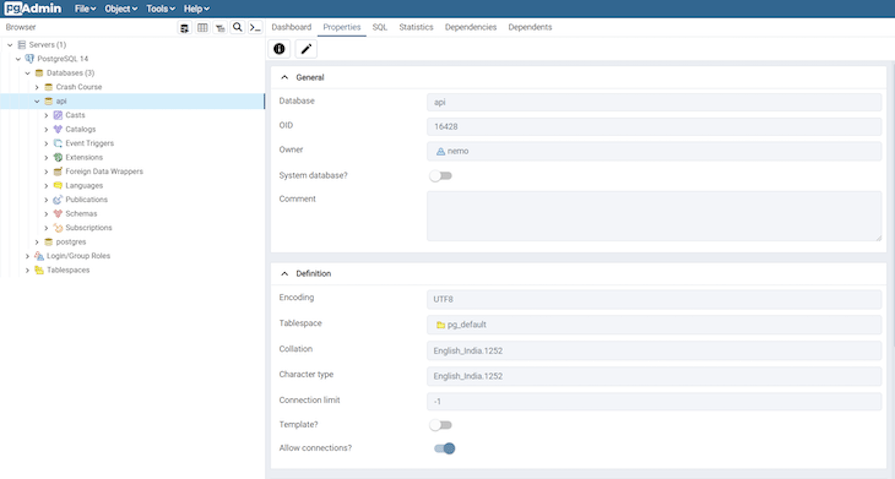Click the Catalogs node icon
895x479 pixels.
click(x=58, y=129)
